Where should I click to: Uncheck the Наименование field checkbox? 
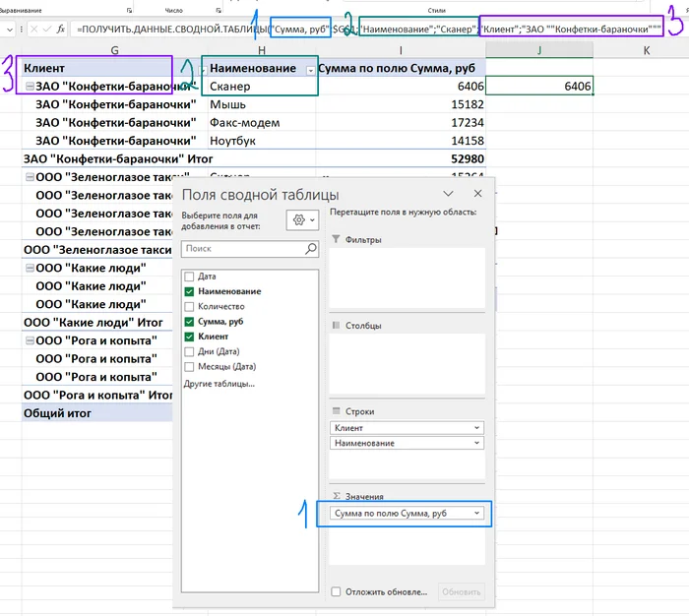pos(190,292)
